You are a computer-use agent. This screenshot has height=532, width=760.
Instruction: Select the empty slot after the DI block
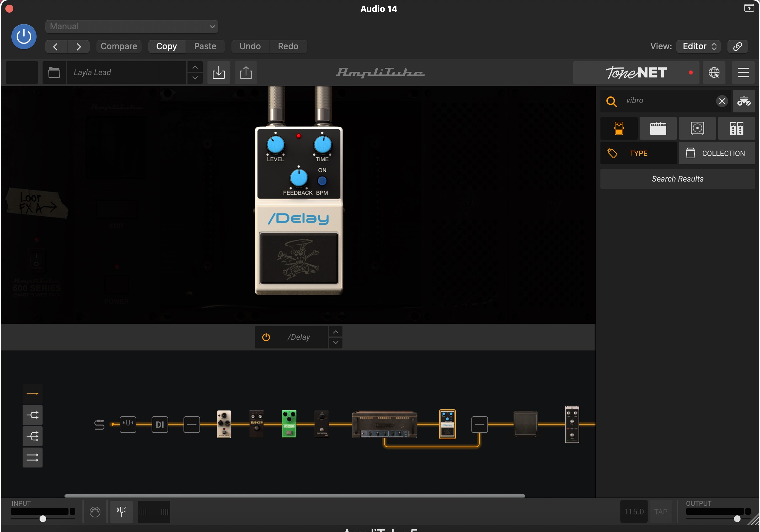pyautogui.click(x=192, y=425)
